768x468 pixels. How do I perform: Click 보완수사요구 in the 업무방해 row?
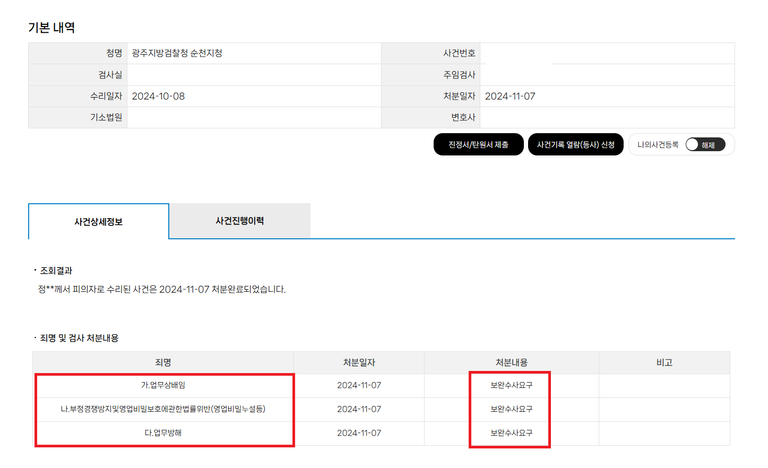coord(510,433)
